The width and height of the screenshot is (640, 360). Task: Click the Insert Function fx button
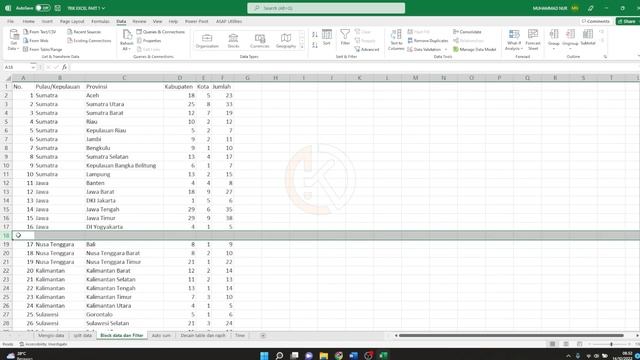coord(64,67)
